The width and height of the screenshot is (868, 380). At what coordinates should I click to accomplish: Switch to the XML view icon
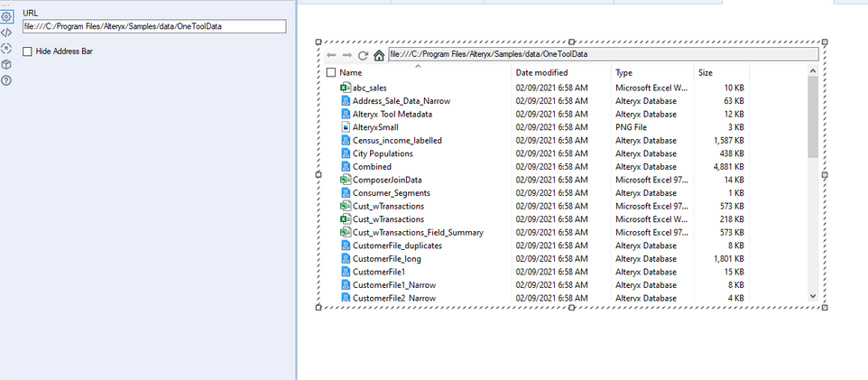click(x=6, y=32)
